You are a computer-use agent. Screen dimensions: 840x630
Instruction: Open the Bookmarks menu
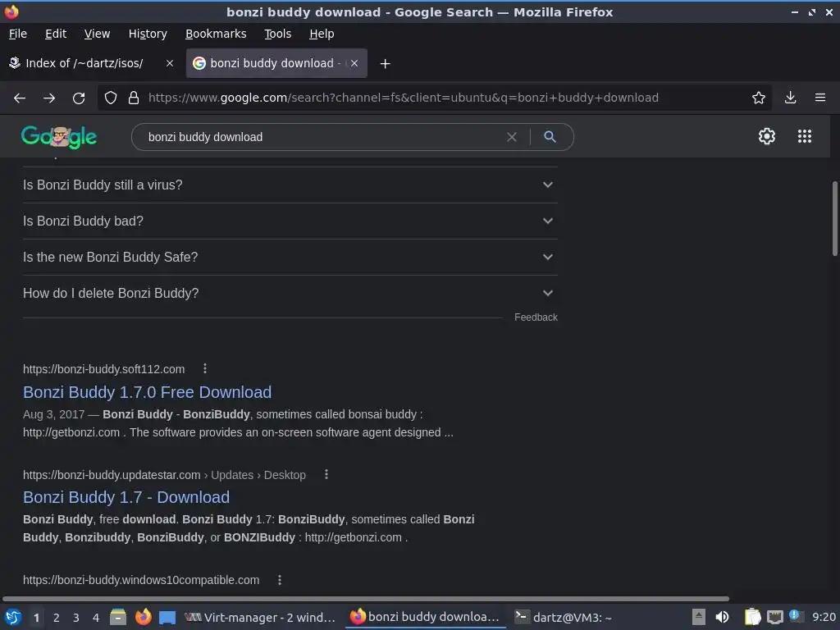point(216,34)
